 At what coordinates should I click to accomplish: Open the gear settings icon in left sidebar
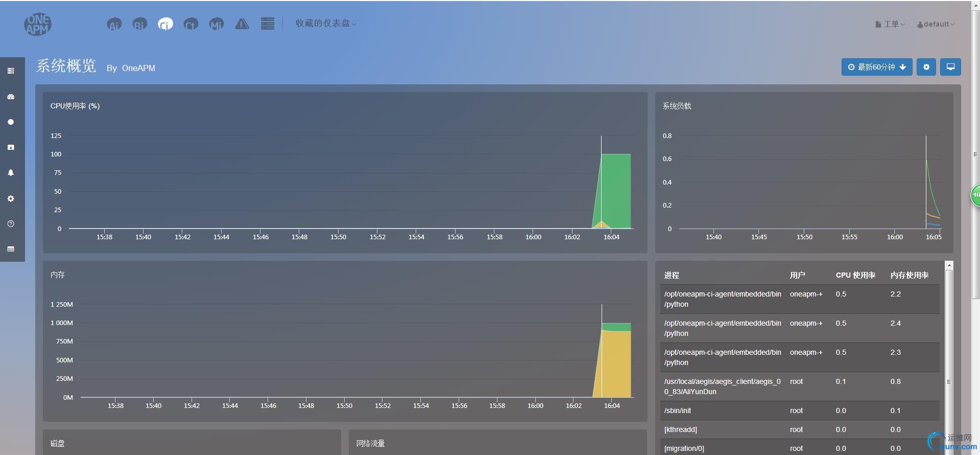tap(11, 198)
